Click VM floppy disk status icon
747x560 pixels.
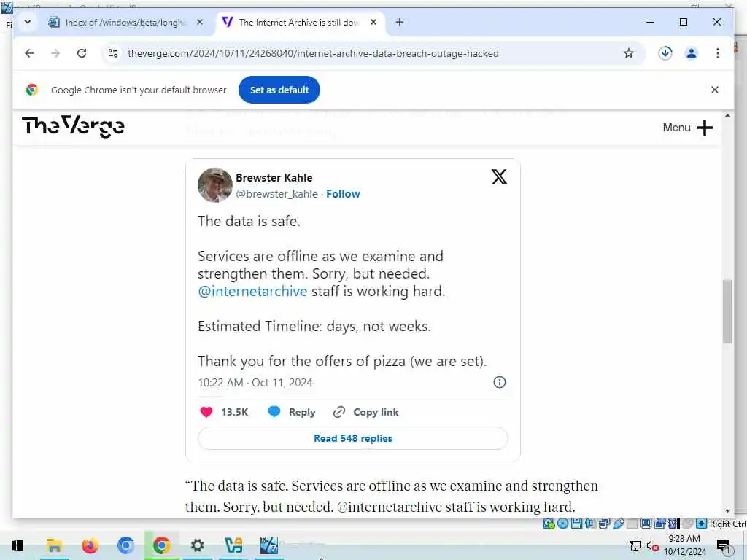point(576,524)
